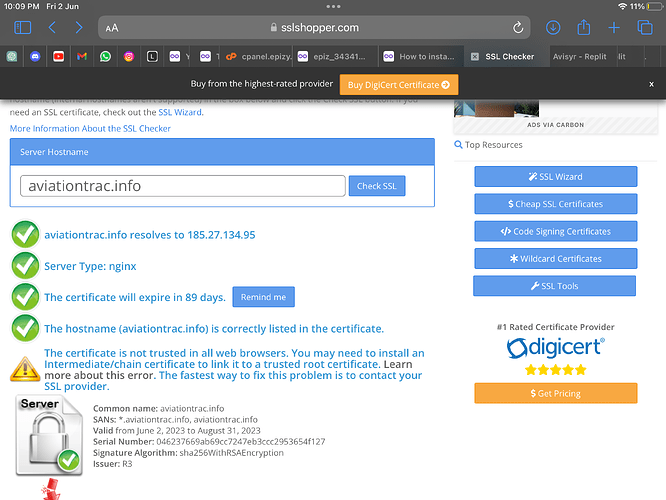Close the SSL Checker tab
This screenshot has height=500, width=666.
[x=475, y=56]
